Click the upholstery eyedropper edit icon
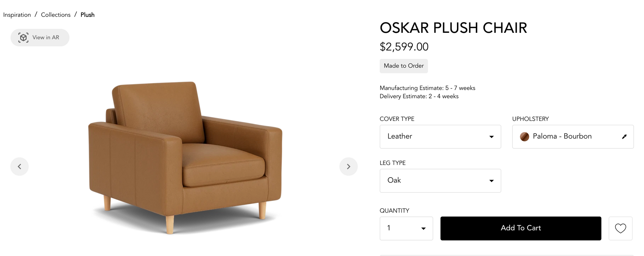The height and width of the screenshot is (256, 644). pyautogui.click(x=624, y=136)
